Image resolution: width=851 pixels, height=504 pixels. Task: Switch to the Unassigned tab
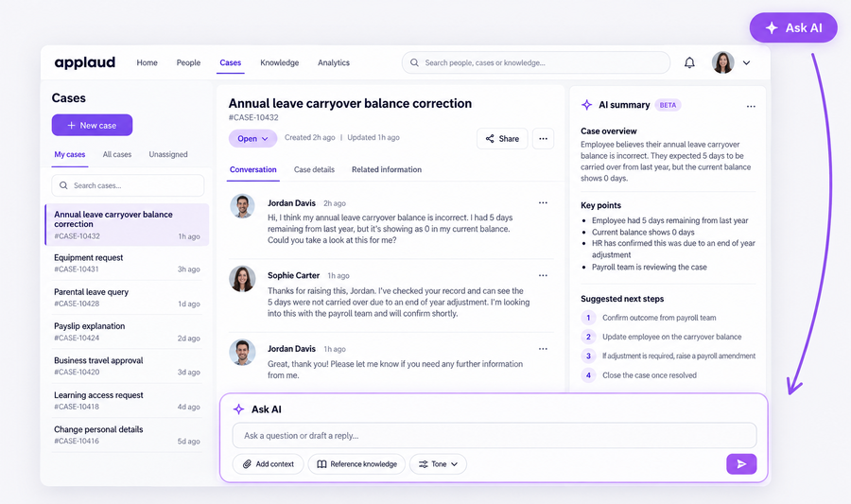pos(168,154)
